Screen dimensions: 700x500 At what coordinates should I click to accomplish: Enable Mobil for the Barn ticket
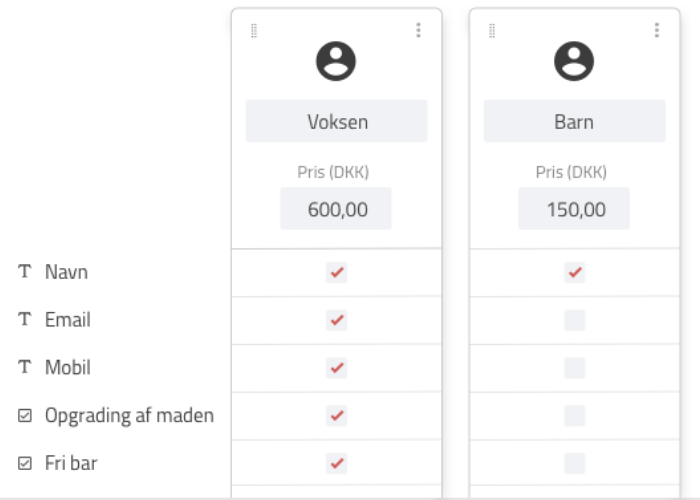point(575,368)
